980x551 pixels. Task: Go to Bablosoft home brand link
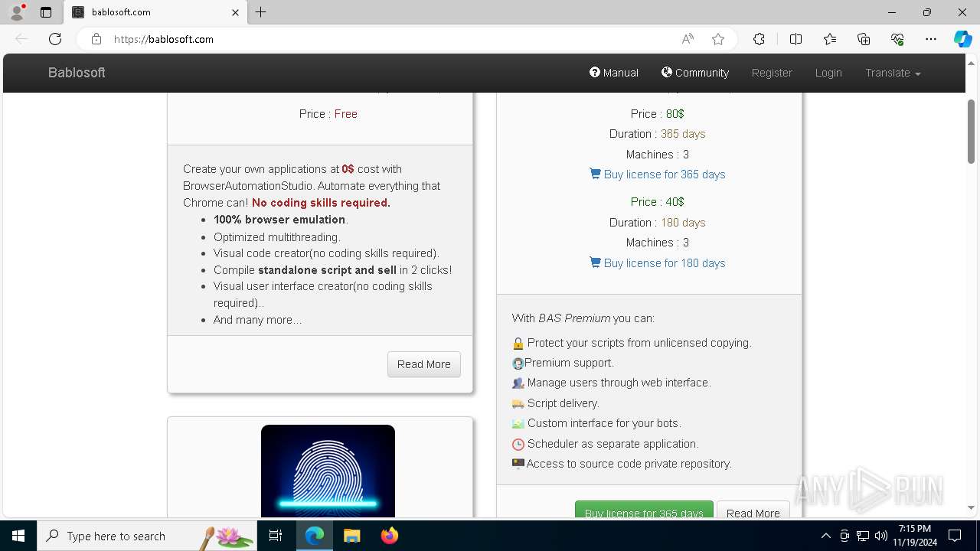(x=77, y=73)
